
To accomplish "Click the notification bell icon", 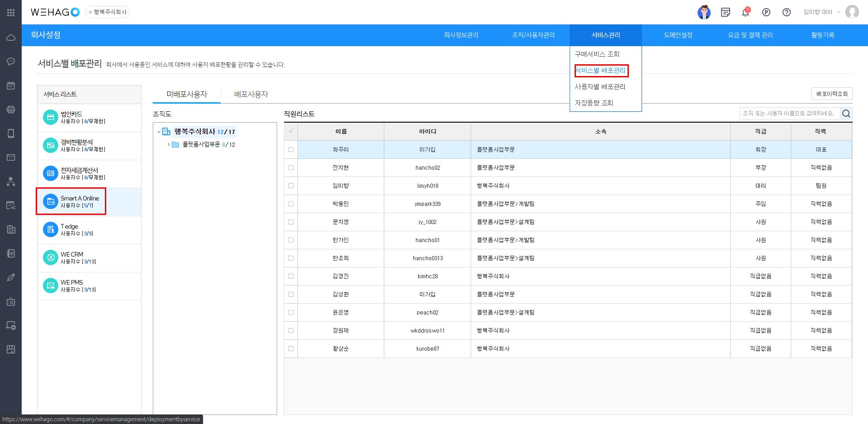I will click(745, 12).
